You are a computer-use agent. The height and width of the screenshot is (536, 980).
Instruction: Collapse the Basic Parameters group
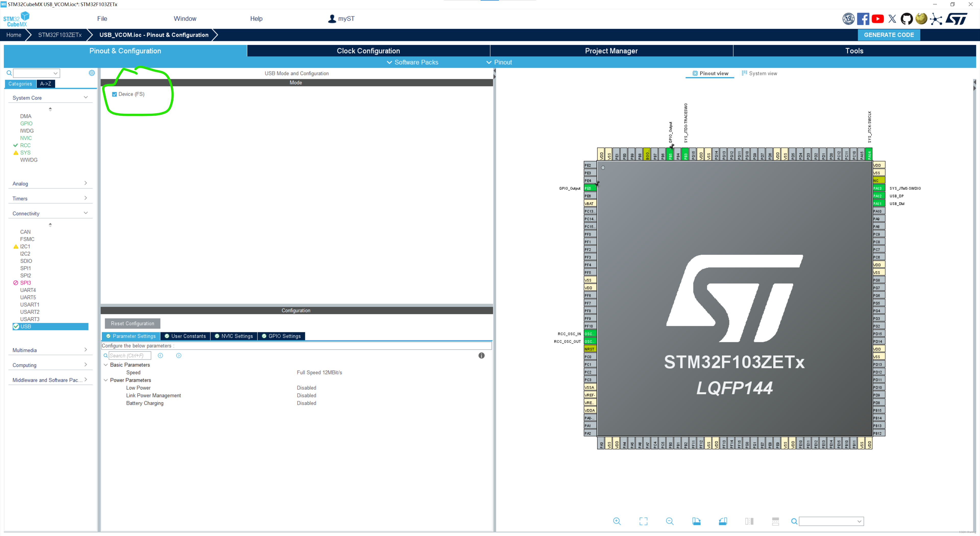pyautogui.click(x=106, y=364)
